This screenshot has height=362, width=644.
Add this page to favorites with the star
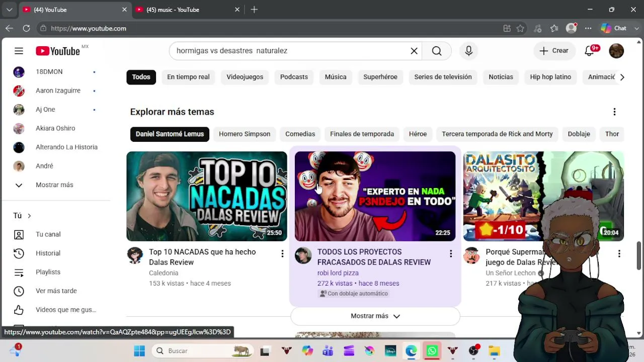[x=520, y=29]
